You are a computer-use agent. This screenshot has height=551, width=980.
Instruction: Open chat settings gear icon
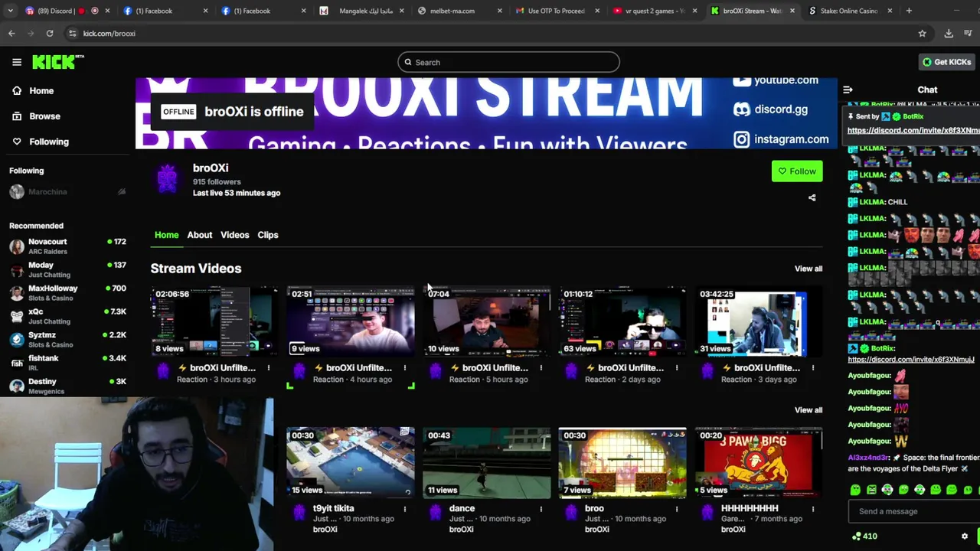coord(965,536)
